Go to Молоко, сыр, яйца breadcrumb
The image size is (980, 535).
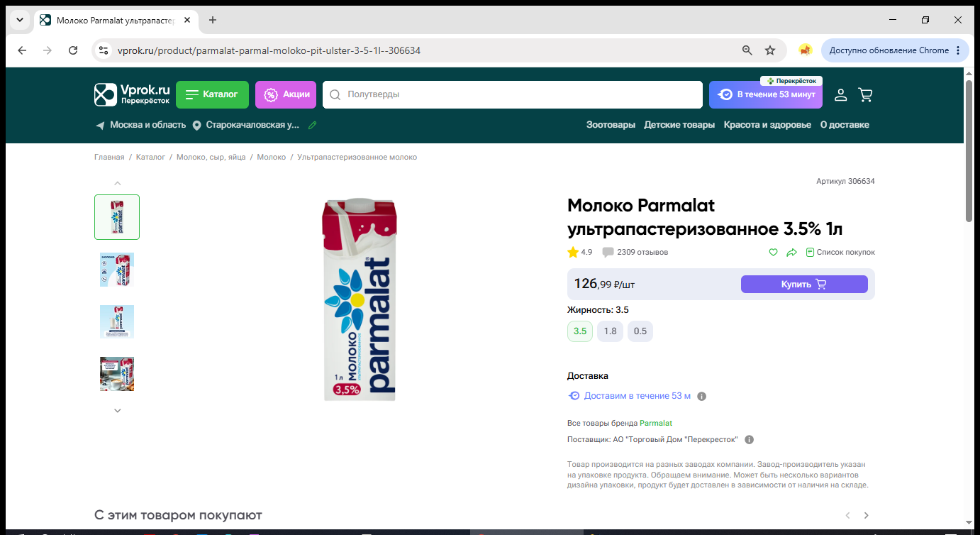pos(211,157)
